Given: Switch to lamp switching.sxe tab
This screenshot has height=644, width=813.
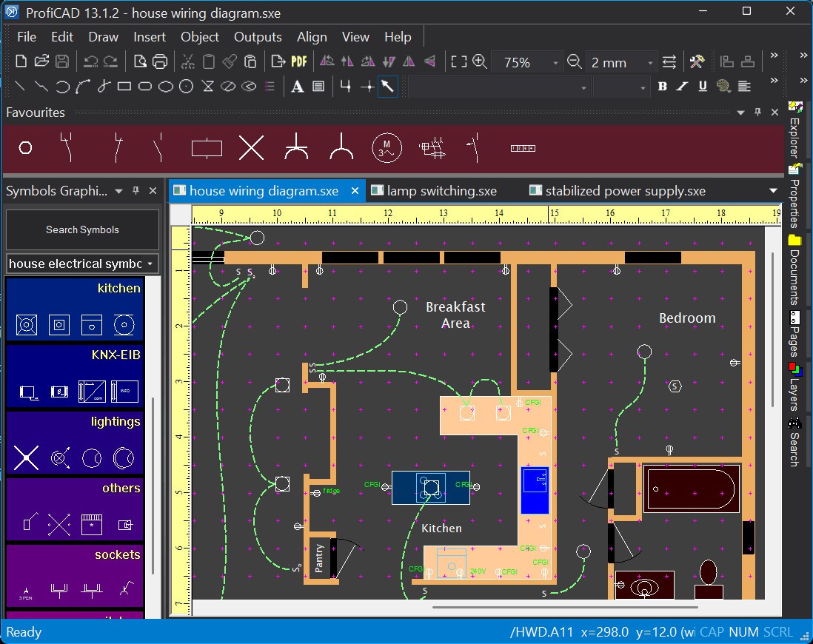Looking at the screenshot, I should [441, 191].
